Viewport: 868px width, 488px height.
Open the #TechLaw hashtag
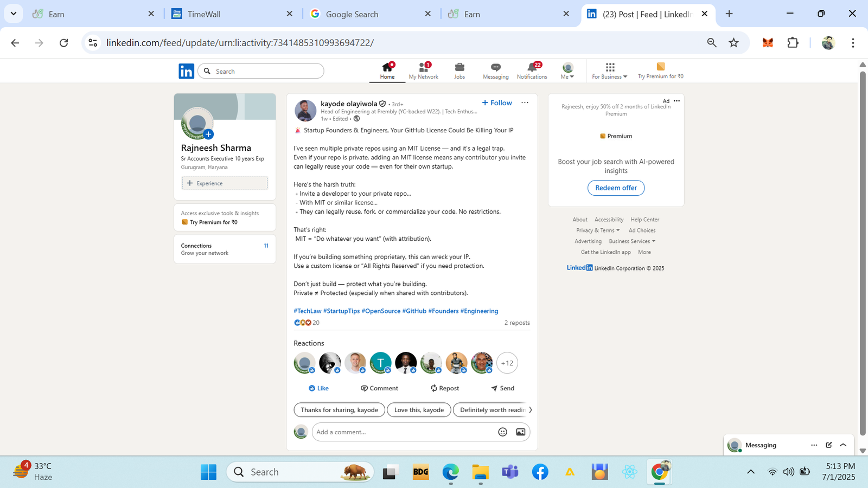308,311
